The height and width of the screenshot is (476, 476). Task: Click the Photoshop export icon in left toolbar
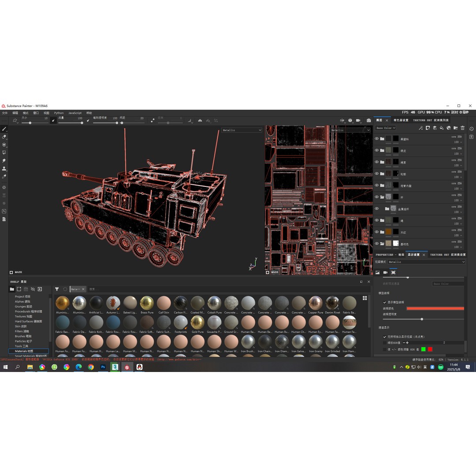(4, 211)
